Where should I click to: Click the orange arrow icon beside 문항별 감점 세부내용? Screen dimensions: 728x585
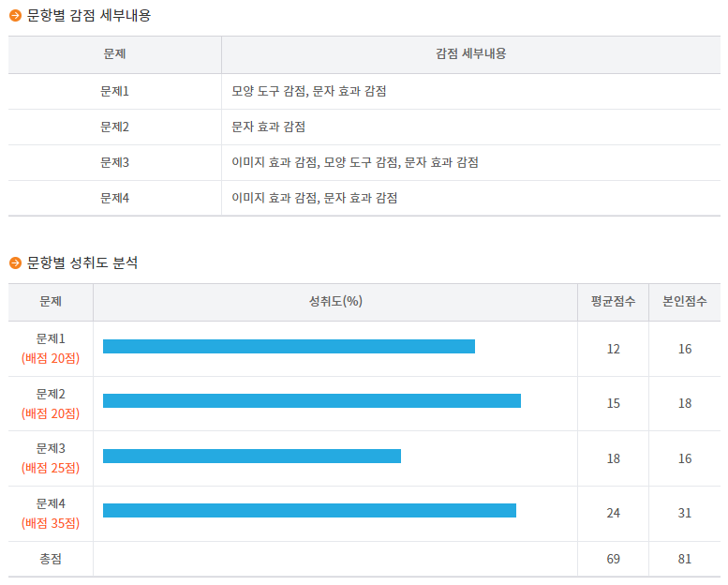tap(15, 16)
